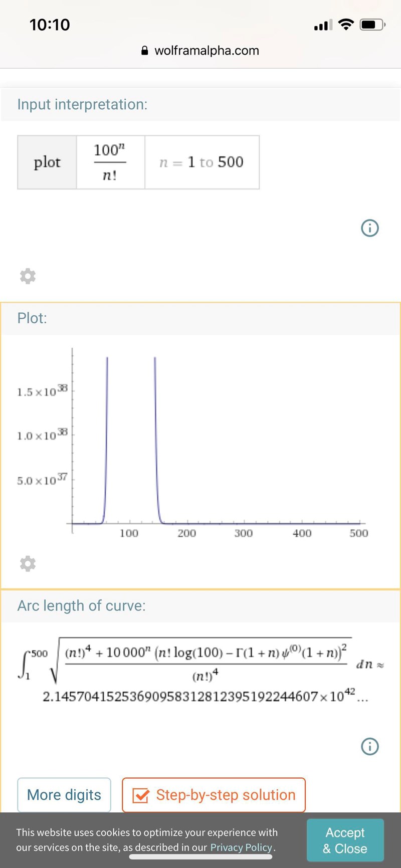The height and width of the screenshot is (868, 401).
Task: Tap the lock icon in the address bar
Action: click(x=145, y=51)
